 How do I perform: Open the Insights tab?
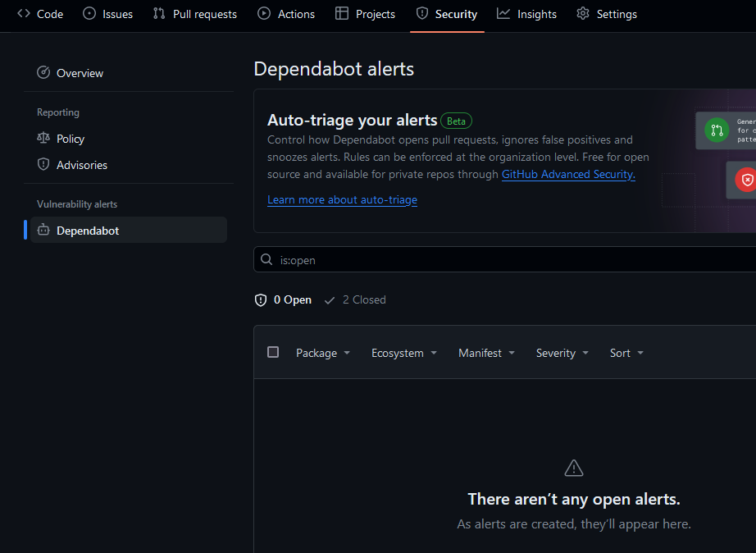pyautogui.click(x=527, y=14)
